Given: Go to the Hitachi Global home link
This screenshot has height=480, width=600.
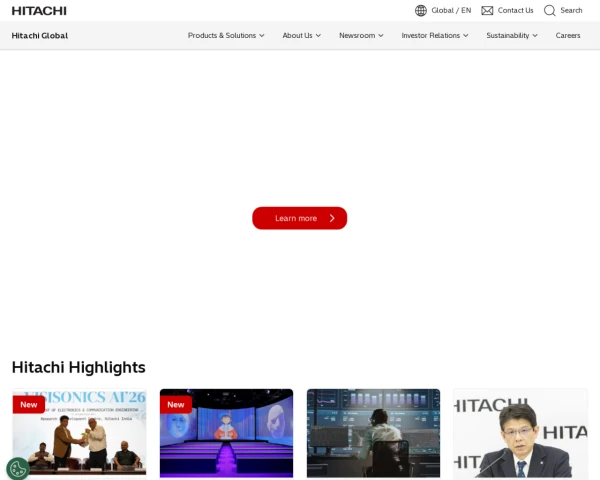Looking at the screenshot, I should click(x=40, y=36).
